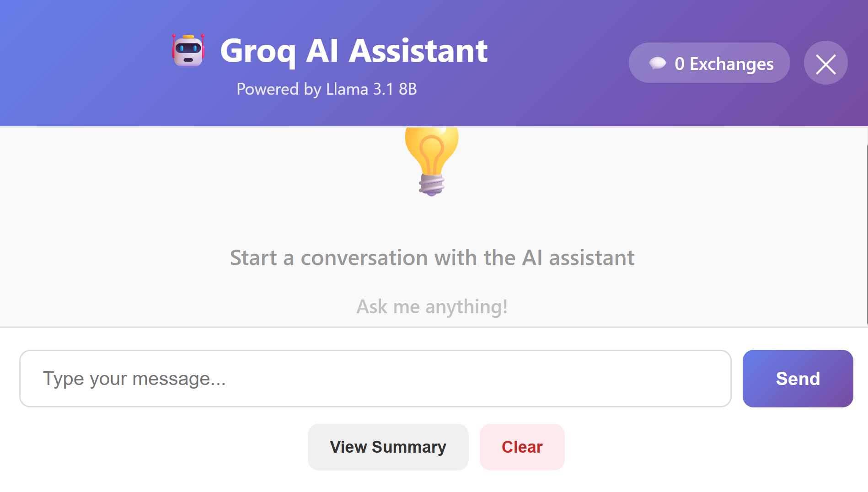Click the "Llama 3.1 8B" model name
The width and height of the screenshot is (868, 492).
(371, 89)
